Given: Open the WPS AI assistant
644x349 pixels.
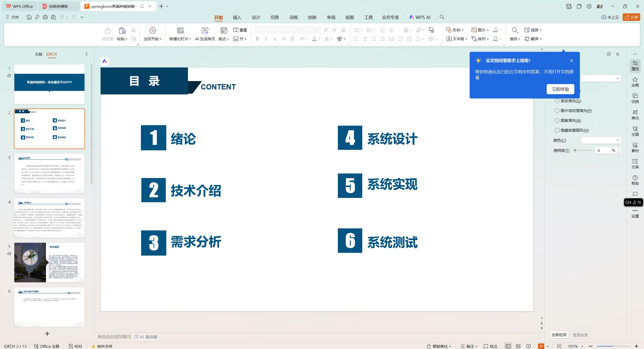Looking at the screenshot, I should [420, 17].
